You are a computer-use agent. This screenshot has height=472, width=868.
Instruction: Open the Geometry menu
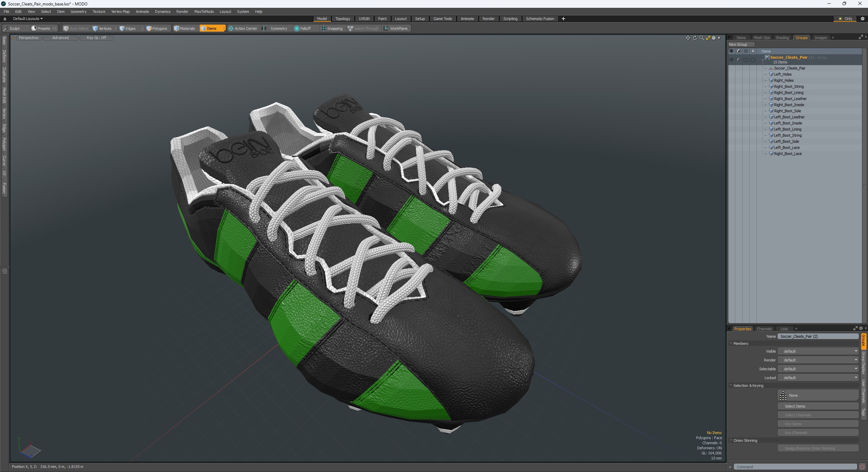pos(78,12)
